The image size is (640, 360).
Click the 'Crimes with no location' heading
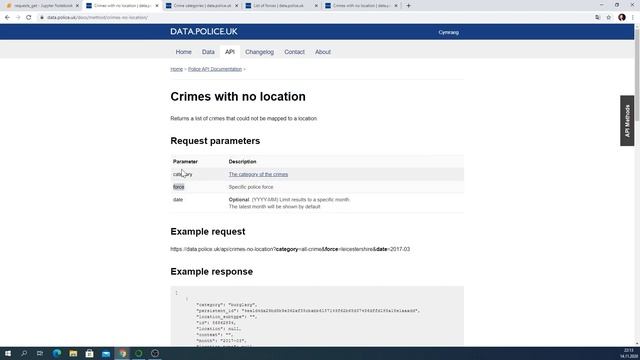238,97
